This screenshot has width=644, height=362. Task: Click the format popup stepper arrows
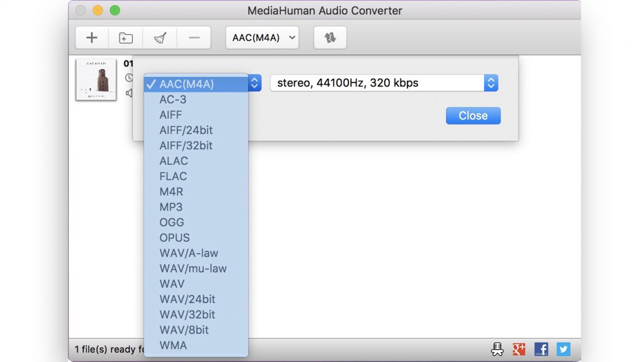255,83
